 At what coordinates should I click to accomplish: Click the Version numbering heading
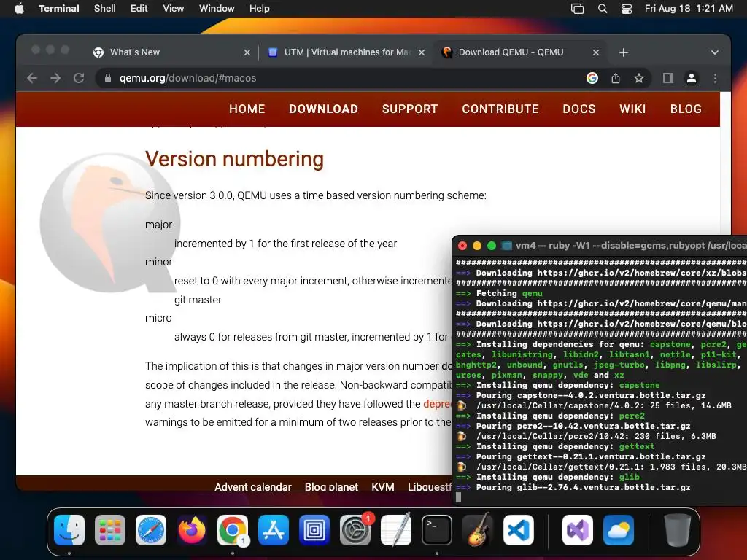pos(234,159)
